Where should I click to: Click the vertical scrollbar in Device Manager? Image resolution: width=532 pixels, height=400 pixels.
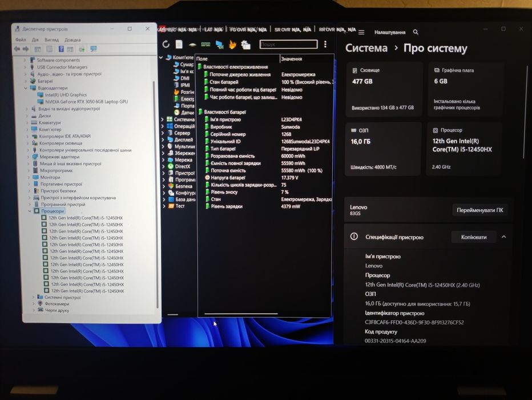(156, 194)
